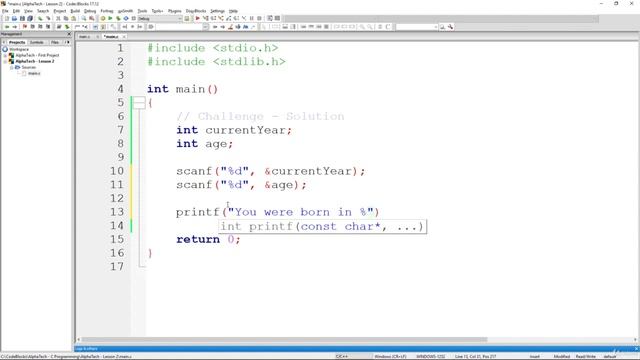The image size is (640, 360).
Task: Click '&age' in the scanf on line 11
Action: 278,185
